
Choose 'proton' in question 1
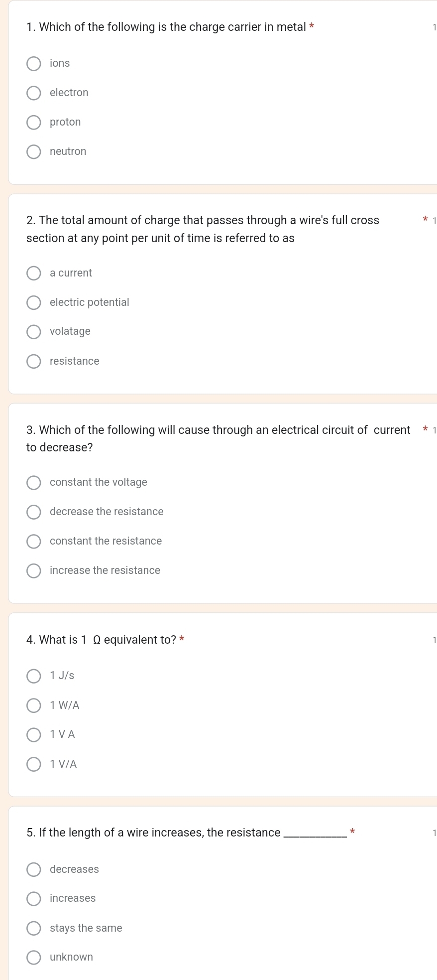(33, 122)
